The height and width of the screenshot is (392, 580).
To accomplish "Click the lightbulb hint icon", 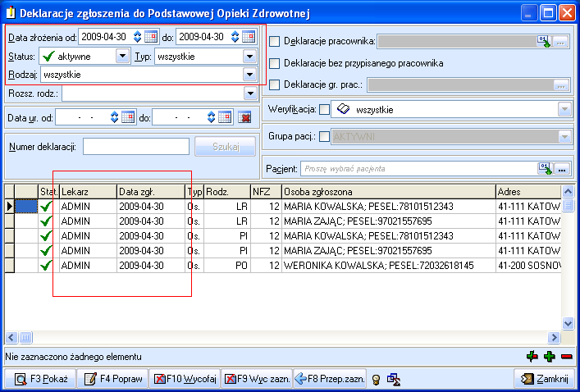I will (377, 379).
